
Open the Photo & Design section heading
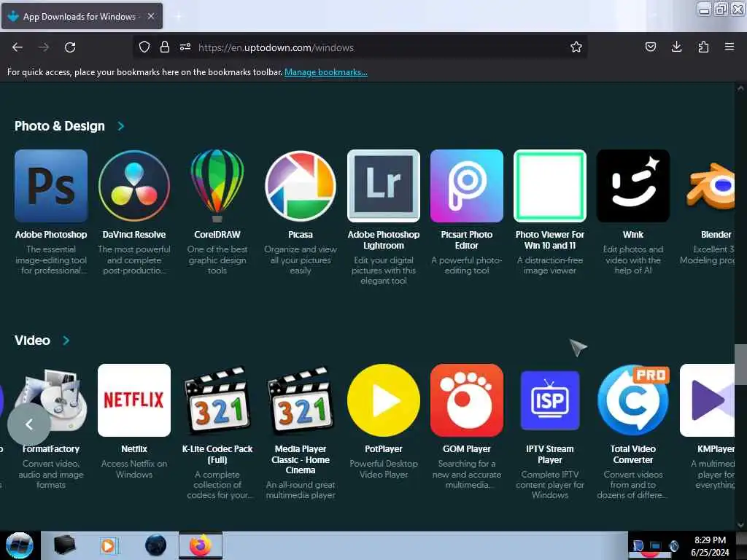(x=60, y=126)
